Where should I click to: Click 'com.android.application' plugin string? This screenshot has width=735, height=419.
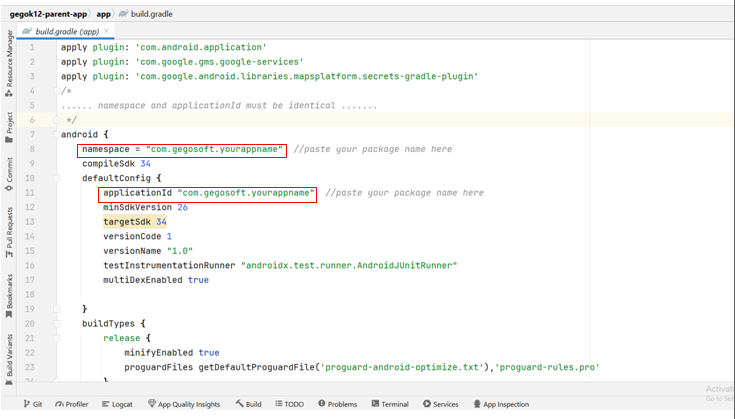(x=201, y=47)
